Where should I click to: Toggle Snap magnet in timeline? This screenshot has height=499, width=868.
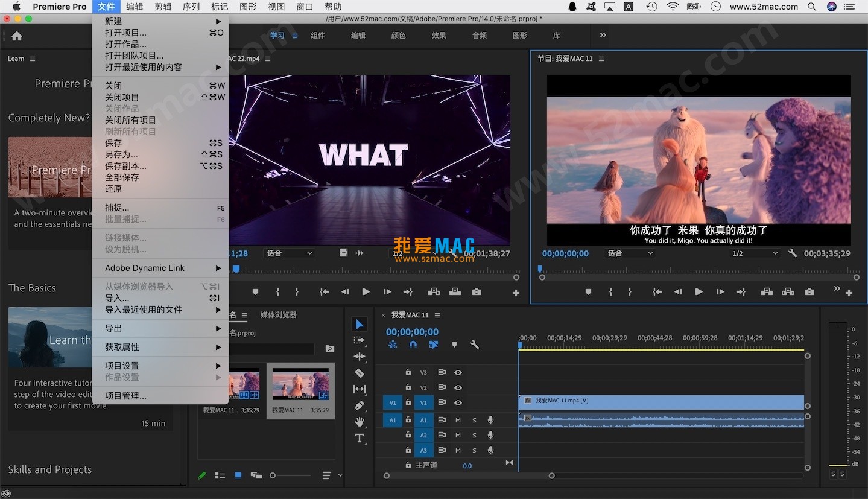click(x=413, y=345)
